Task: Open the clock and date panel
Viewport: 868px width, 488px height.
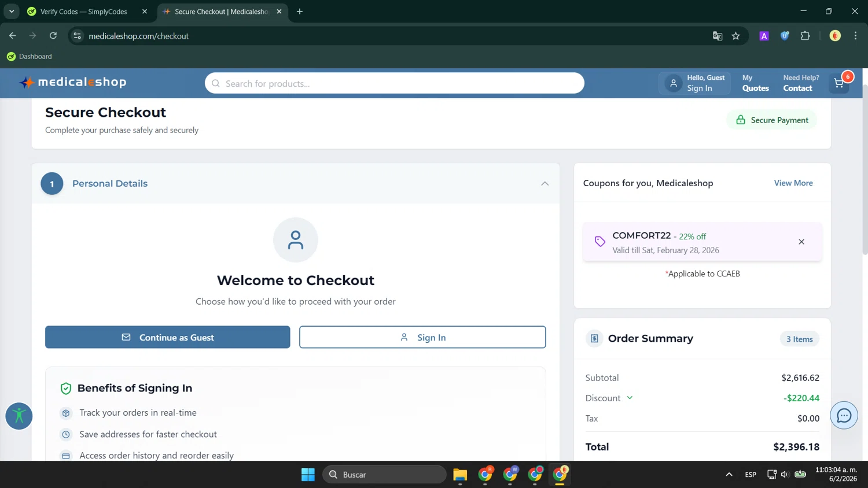Action: pyautogui.click(x=836, y=475)
